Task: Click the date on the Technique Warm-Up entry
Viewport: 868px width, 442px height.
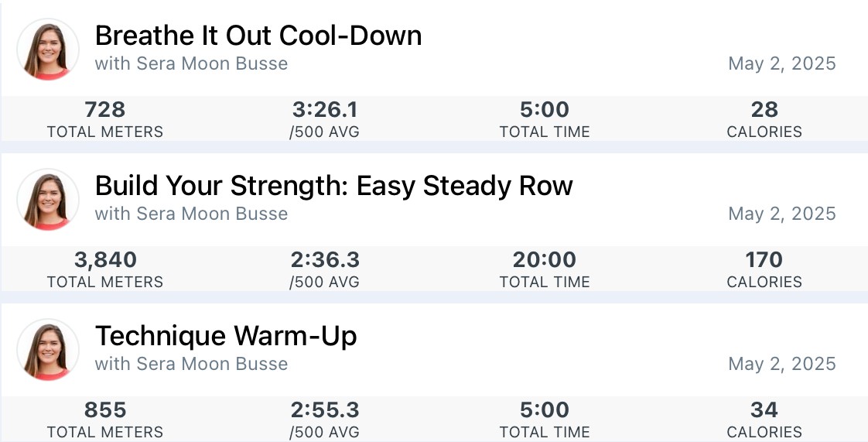Action: point(781,364)
